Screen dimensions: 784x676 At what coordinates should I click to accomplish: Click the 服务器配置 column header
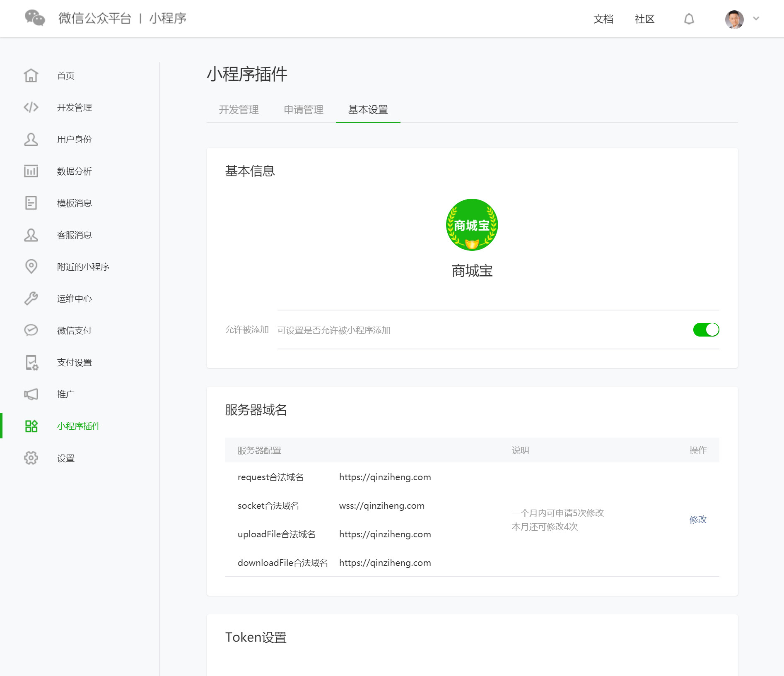click(x=259, y=450)
